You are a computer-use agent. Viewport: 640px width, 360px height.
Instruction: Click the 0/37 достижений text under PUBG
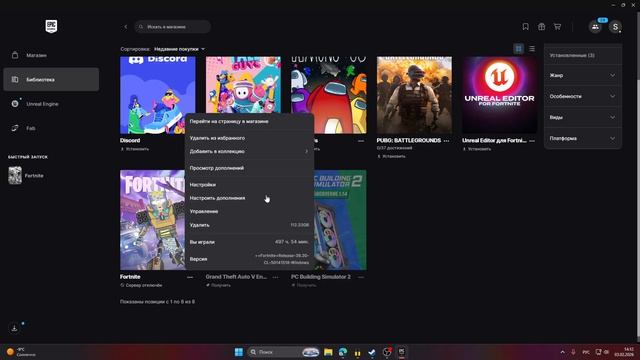[x=394, y=148]
